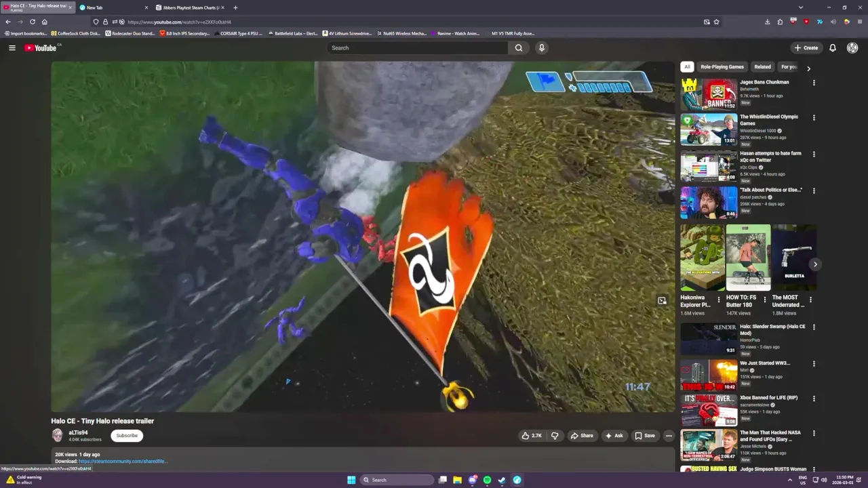The width and height of the screenshot is (868, 488).
Task: Open the new tab plus button
Action: pyautogui.click(x=235, y=7)
